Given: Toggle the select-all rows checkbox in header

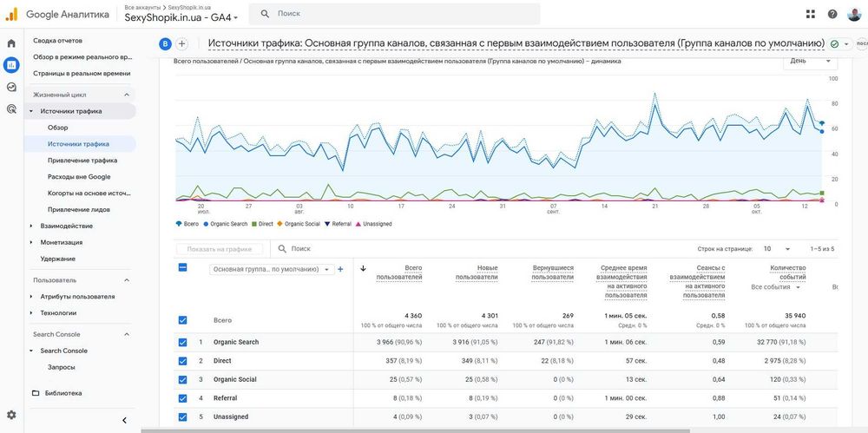Looking at the screenshot, I should coord(182,267).
